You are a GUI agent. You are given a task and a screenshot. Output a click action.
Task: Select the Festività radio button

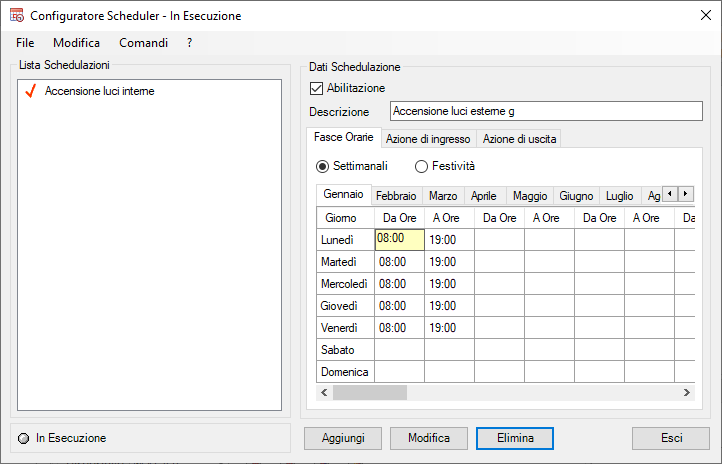click(421, 166)
